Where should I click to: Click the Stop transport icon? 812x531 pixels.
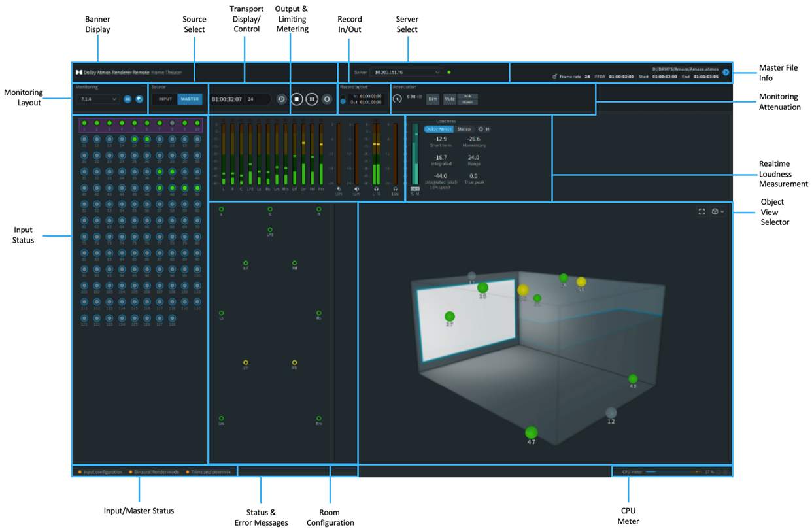point(296,99)
